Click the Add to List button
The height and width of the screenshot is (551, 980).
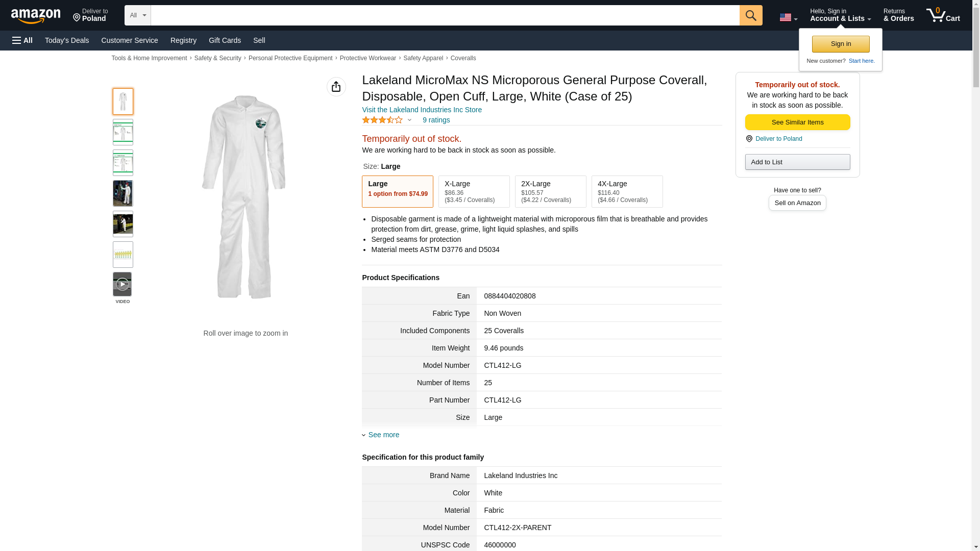797,162
